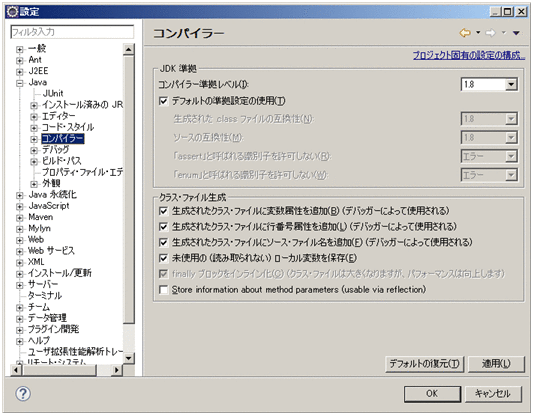Click tree horizontal scrollbar right arrow

(x=117, y=370)
